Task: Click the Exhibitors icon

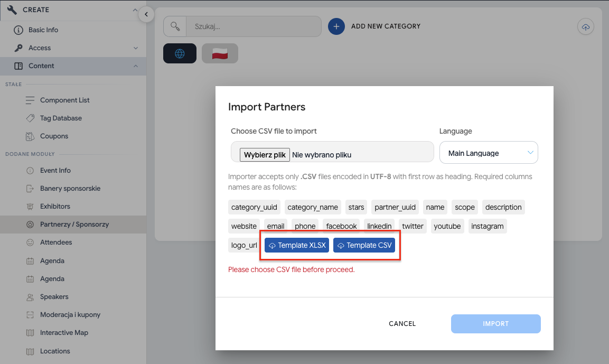Action: (30, 207)
